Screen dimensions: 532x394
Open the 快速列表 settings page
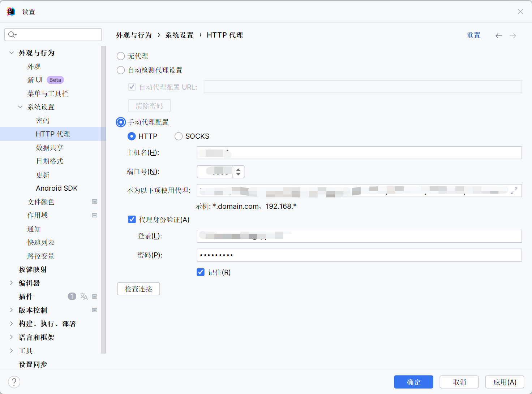(x=41, y=242)
